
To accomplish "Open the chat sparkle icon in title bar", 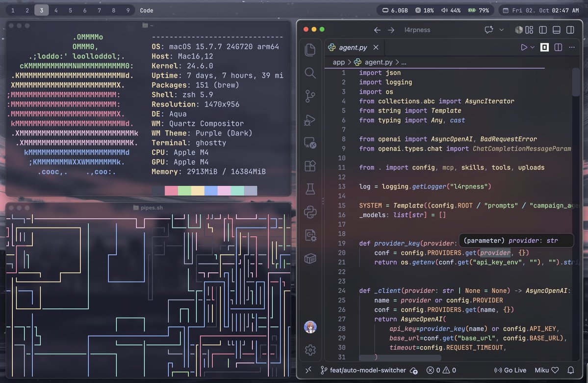I will (x=488, y=29).
